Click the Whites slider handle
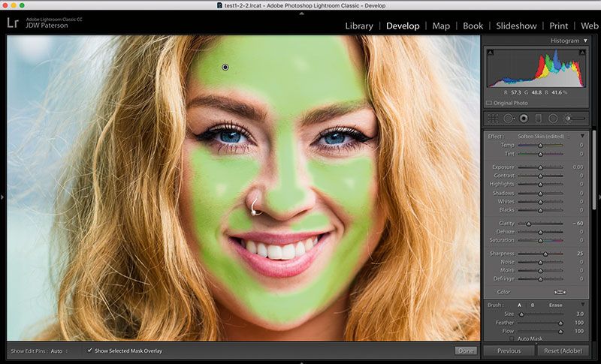The height and width of the screenshot is (364, 601). [x=540, y=202]
